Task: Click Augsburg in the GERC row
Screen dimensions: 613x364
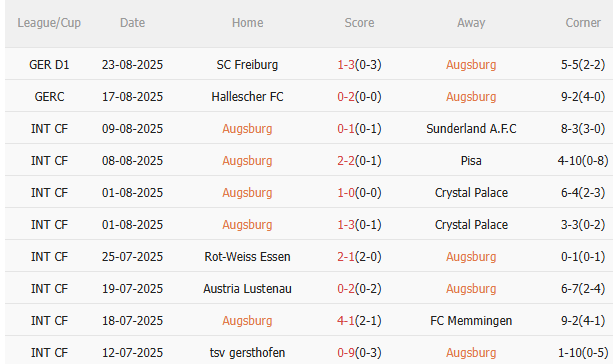Action: pyautogui.click(x=471, y=97)
